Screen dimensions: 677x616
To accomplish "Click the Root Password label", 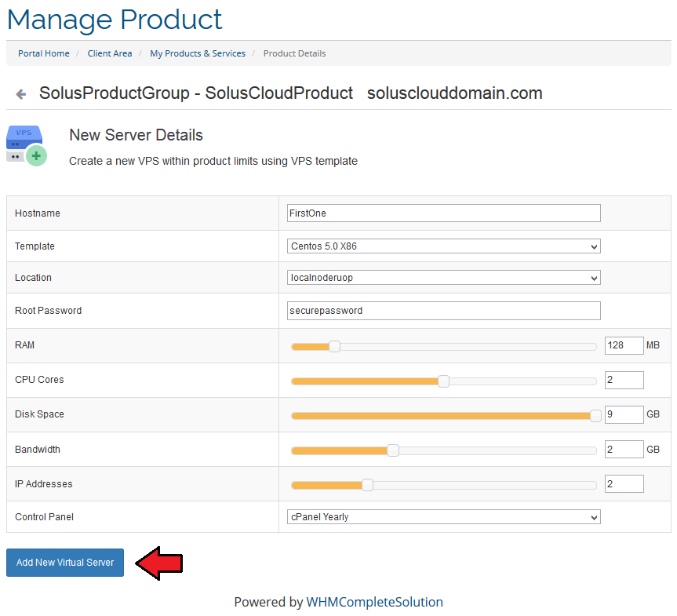I will 49,311.
